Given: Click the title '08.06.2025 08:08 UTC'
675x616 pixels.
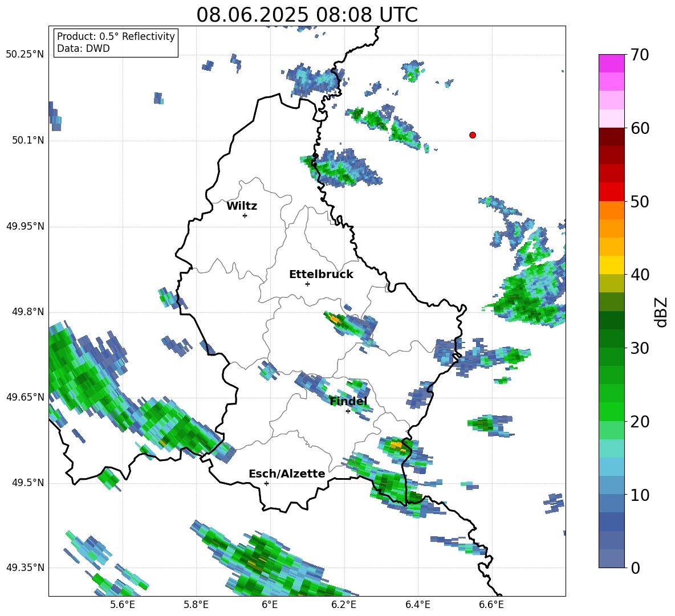Looking at the screenshot, I should [307, 15].
